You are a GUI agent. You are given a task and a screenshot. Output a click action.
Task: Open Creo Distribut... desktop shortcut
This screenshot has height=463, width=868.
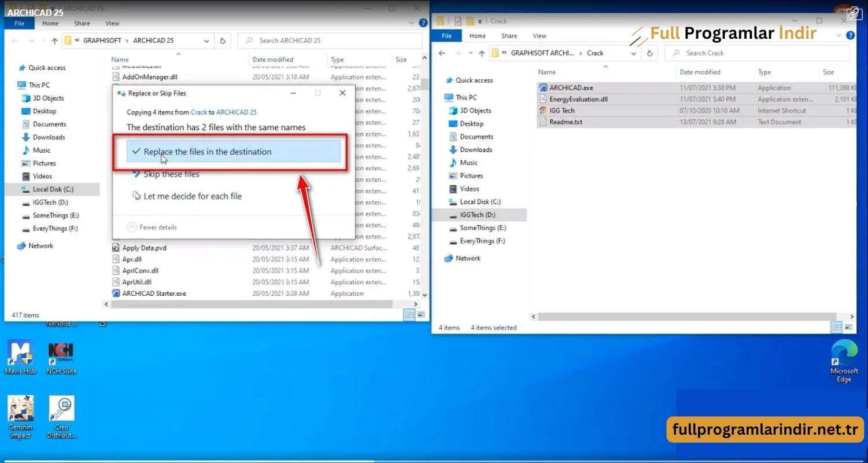61,417
